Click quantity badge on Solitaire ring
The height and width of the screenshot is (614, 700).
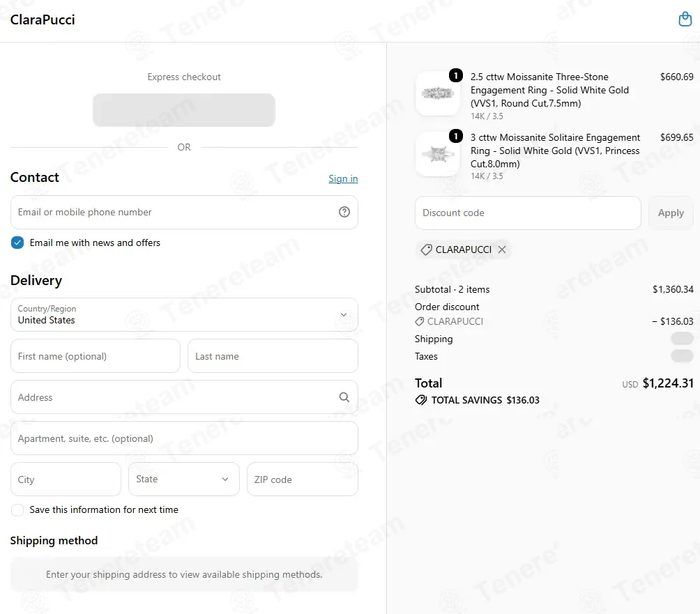456,136
